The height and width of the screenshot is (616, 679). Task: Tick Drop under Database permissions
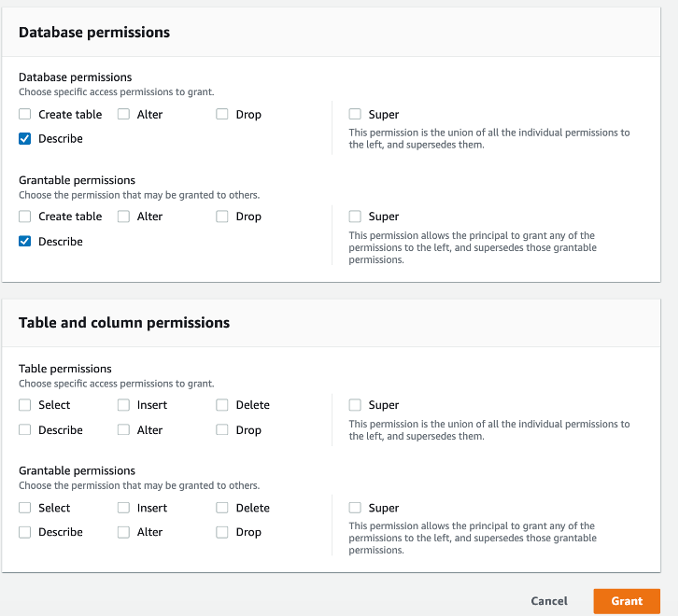coord(222,115)
